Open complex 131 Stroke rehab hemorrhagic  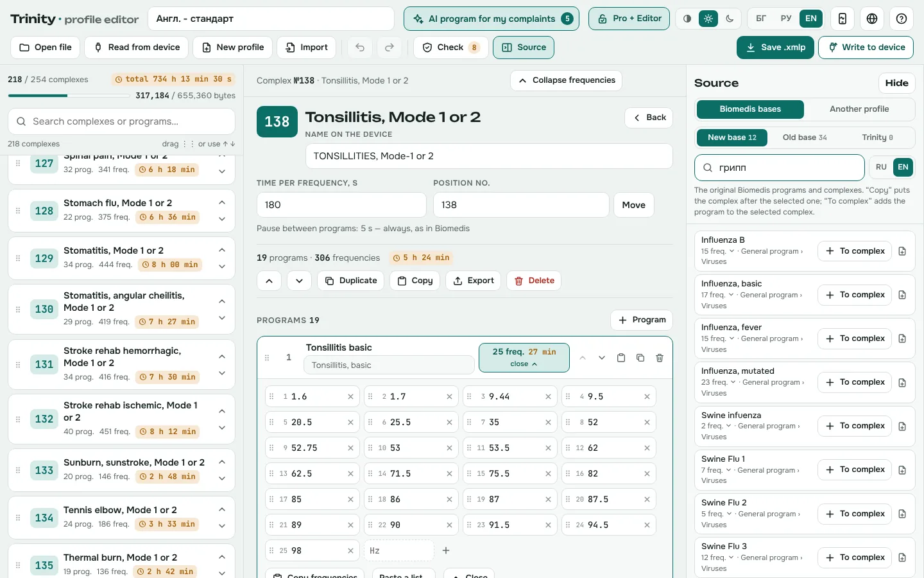click(x=122, y=363)
